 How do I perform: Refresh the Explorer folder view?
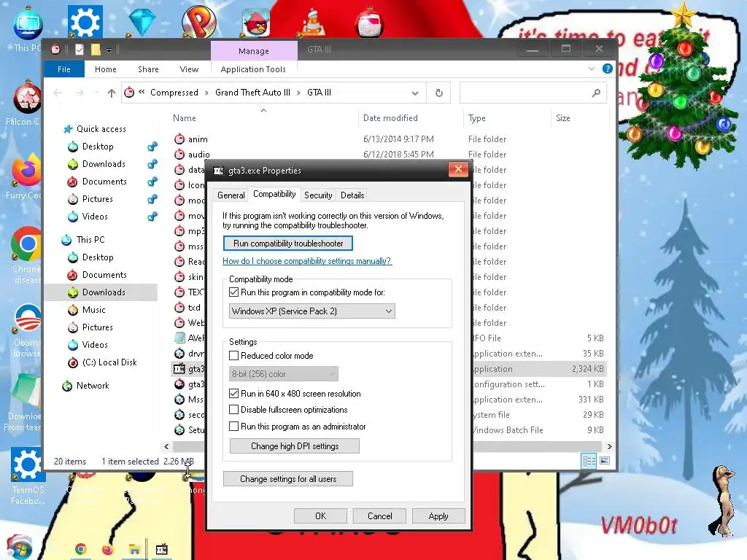click(439, 93)
